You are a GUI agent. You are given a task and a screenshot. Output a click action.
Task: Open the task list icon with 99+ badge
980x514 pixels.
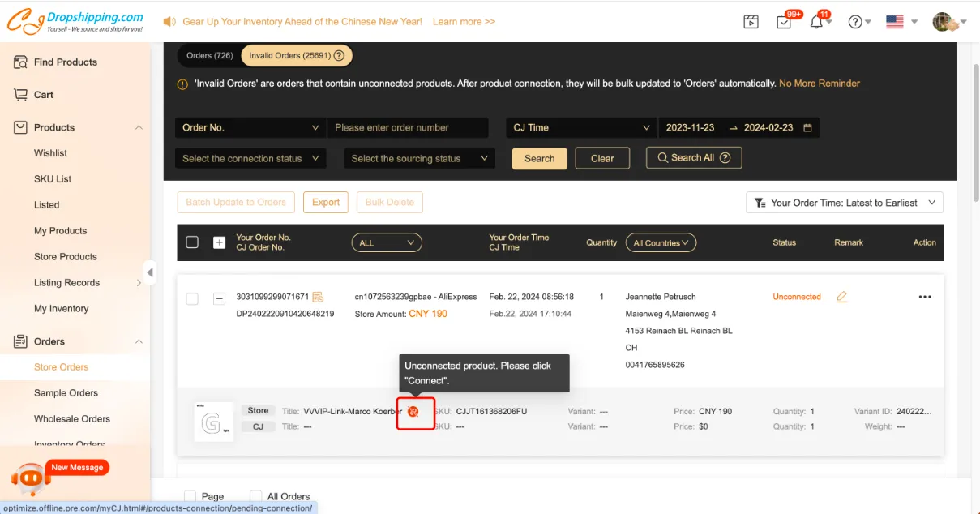pyautogui.click(x=783, y=22)
